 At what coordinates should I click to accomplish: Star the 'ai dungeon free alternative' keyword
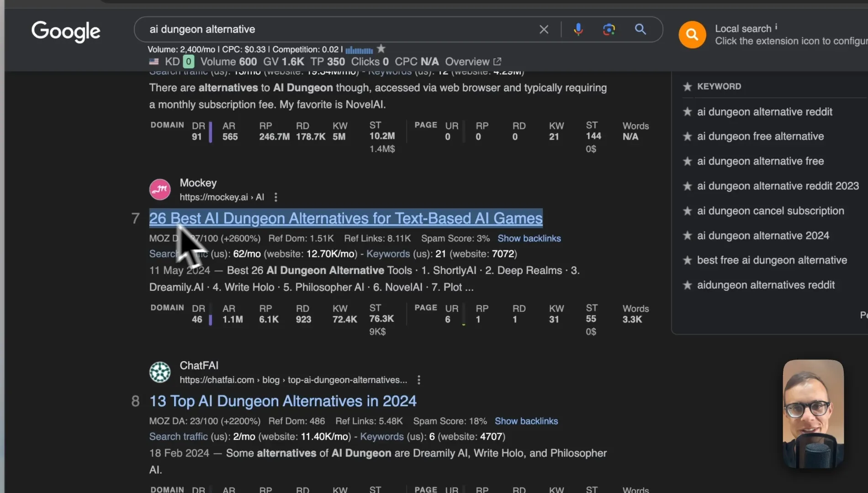(x=687, y=136)
